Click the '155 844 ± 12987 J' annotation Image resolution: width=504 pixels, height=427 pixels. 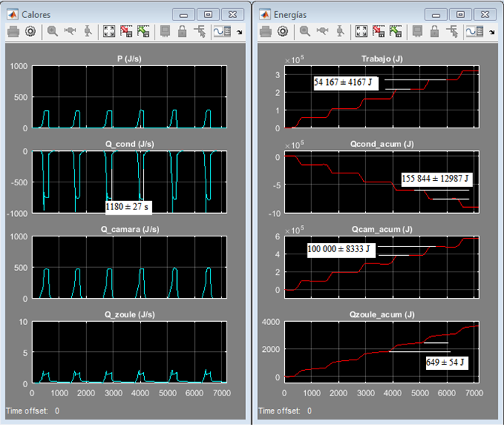coord(436,179)
